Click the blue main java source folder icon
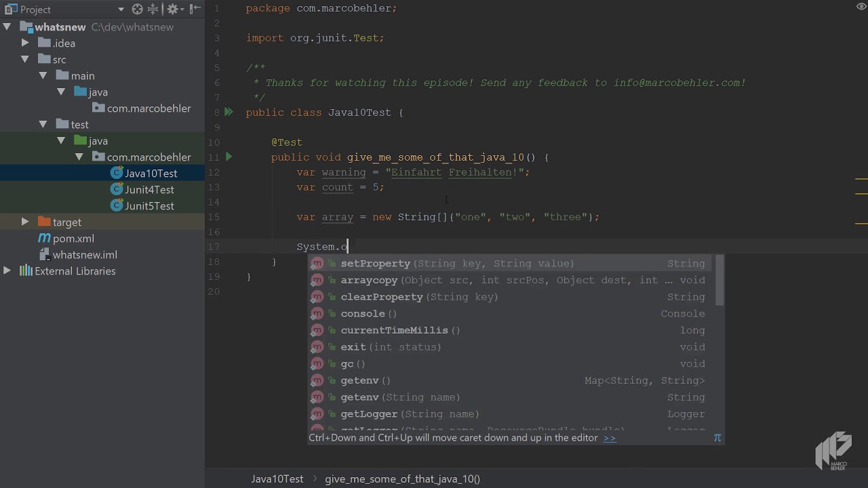The width and height of the screenshot is (868, 488). 80,91
